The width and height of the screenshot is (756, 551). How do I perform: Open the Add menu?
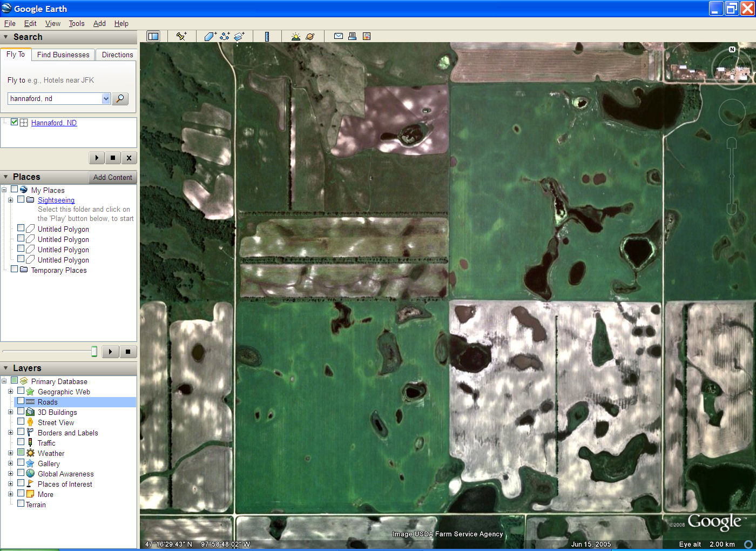point(99,23)
